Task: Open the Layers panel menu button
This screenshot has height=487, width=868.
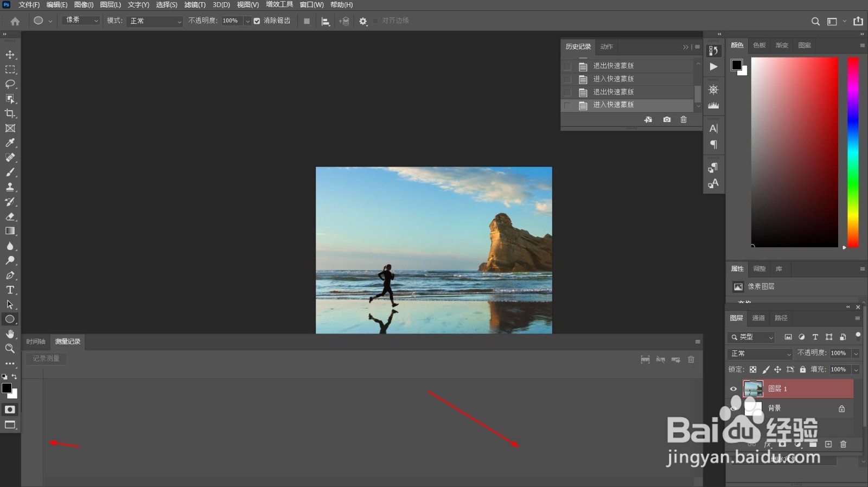Action: click(x=858, y=318)
